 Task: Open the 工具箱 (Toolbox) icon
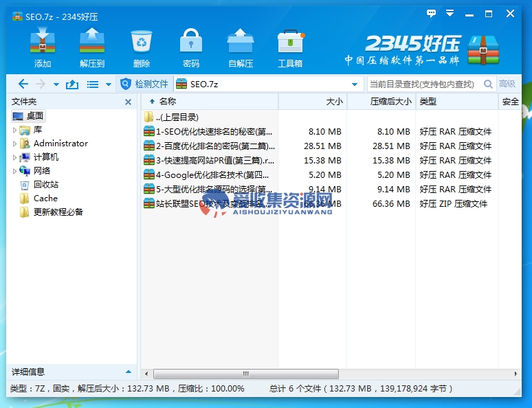click(290, 48)
